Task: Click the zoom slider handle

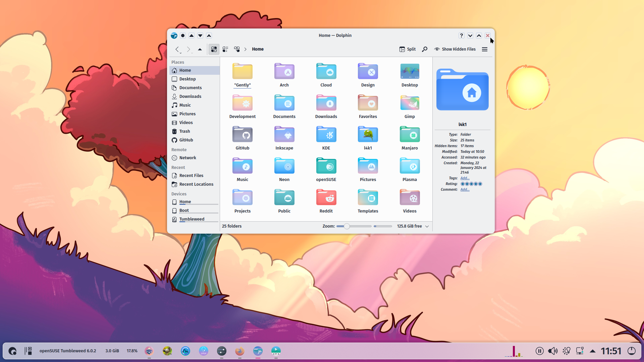Action: coord(347,226)
